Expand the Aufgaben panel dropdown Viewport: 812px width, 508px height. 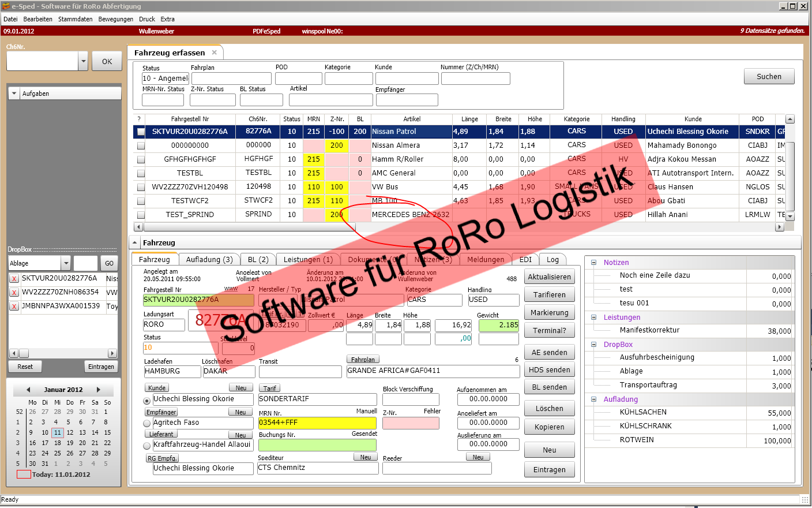(14, 94)
